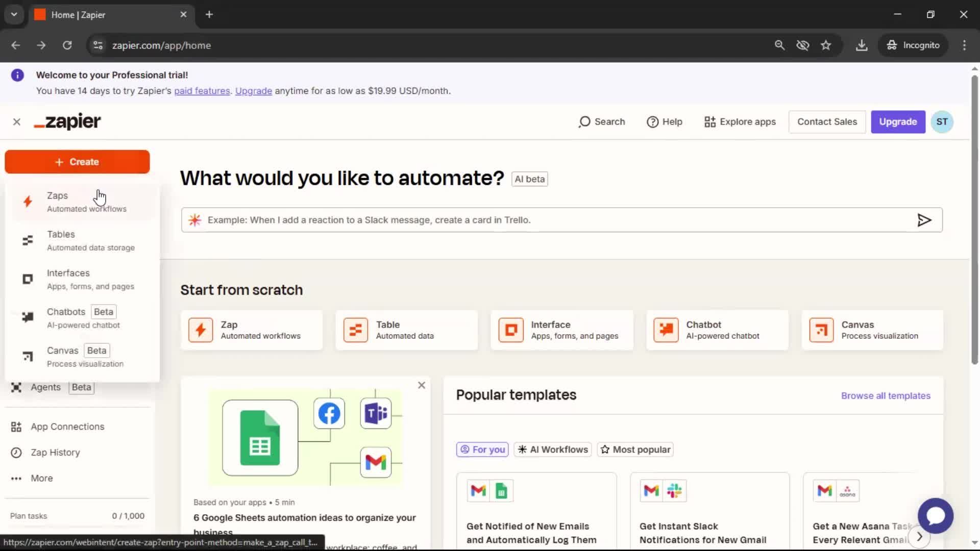Select Canvas Beta in the Create menu
This screenshot has width=980, height=551.
click(83, 357)
